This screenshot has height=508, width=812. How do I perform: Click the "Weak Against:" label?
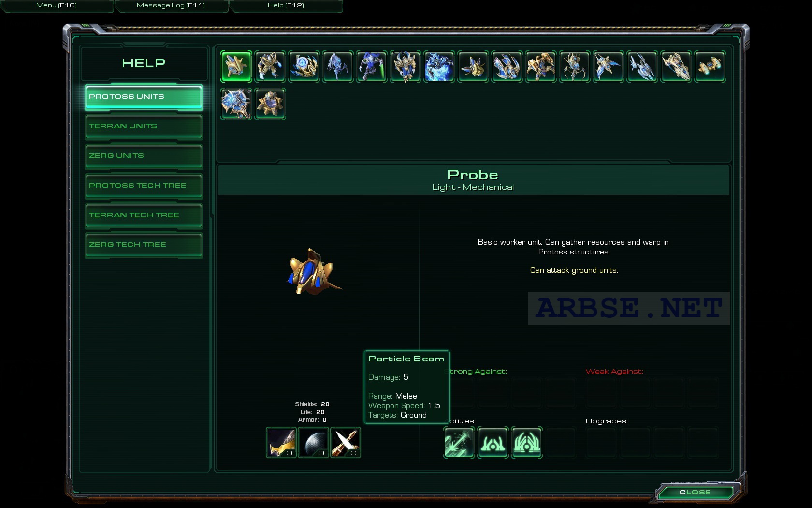[x=614, y=371]
